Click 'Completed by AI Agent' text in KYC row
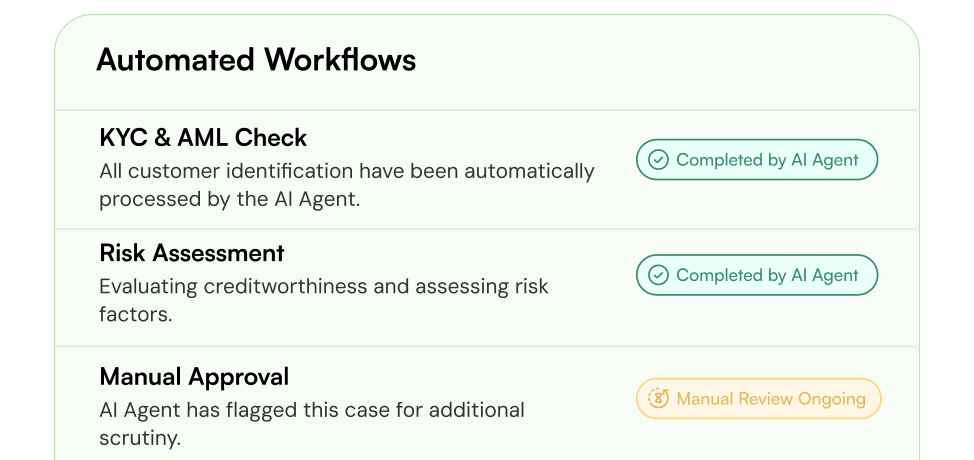Image resolution: width=974 pixels, height=460 pixels. [x=767, y=160]
